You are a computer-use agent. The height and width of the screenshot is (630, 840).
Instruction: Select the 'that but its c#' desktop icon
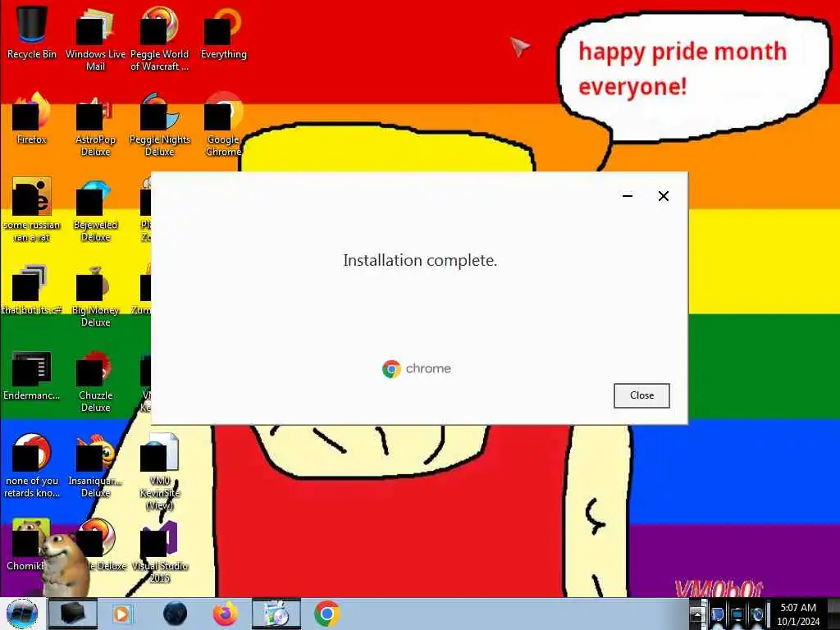[x=32, y=290]
